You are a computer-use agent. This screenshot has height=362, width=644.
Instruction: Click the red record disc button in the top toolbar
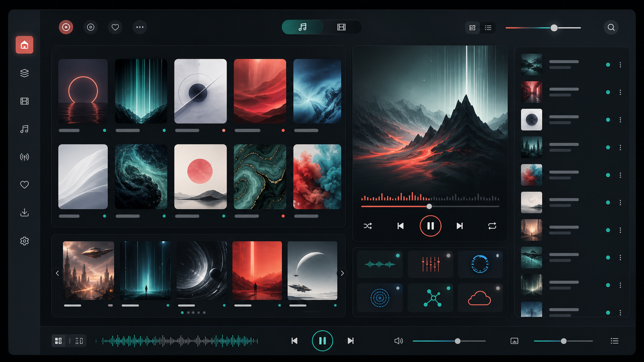(66, 27)
